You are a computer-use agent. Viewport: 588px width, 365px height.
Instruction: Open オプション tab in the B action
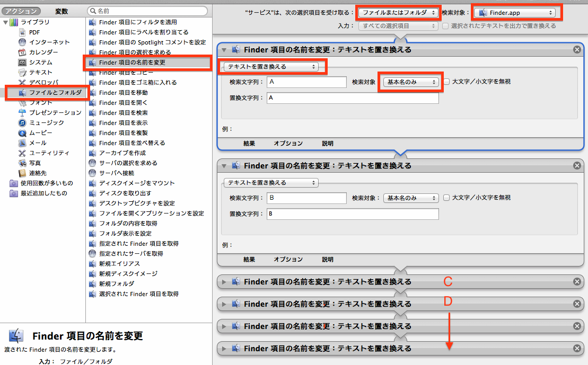pos(288,260)
